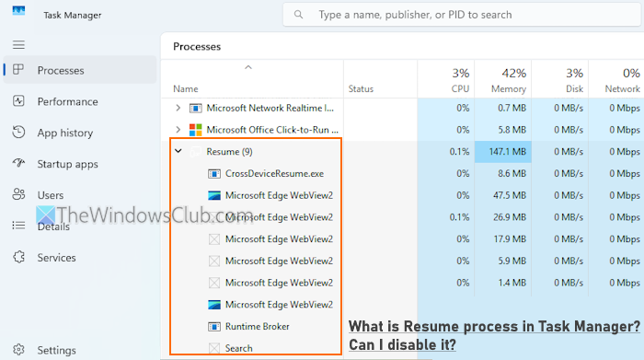Click the CrossDeviceResume.exe process icon
The width and height of the screenshot is (644, 360).
(x=214, y=174)
